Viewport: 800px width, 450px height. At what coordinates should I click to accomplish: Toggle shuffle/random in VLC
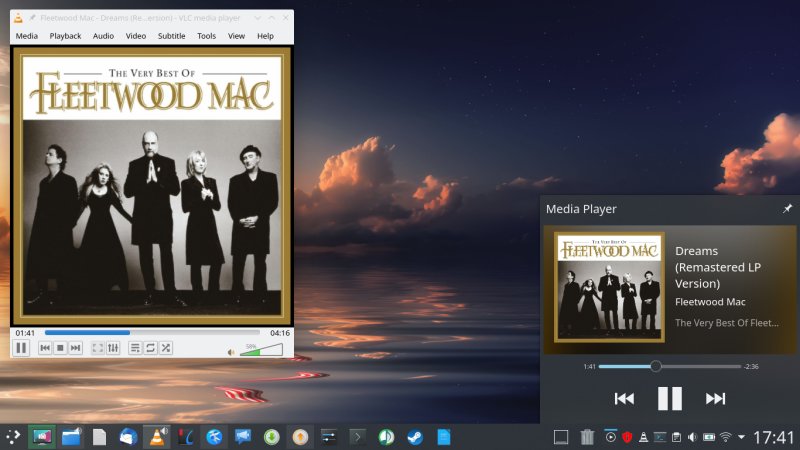click(x=166, y=348)
